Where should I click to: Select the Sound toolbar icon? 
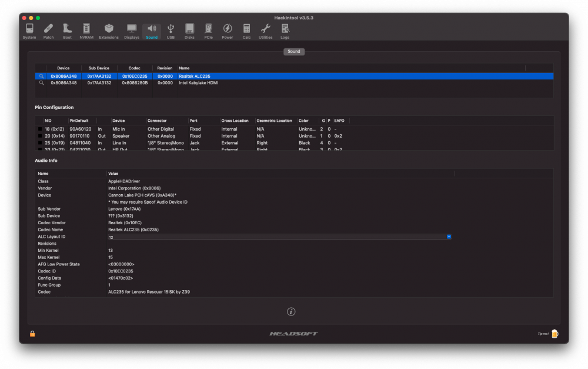[x=152, y=32]
